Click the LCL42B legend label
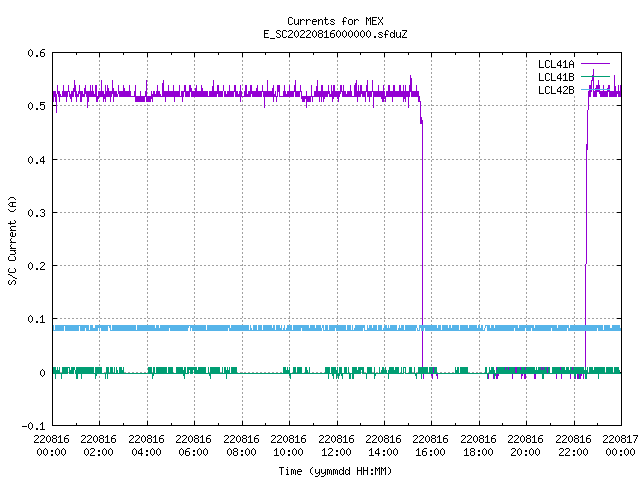 (556, 90)
